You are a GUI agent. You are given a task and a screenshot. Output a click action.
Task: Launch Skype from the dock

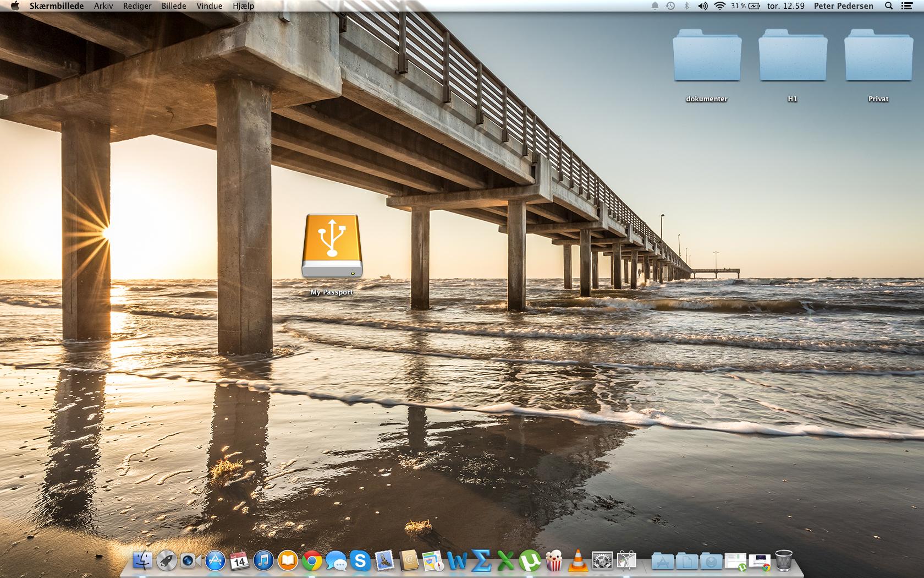pos(360,561)
